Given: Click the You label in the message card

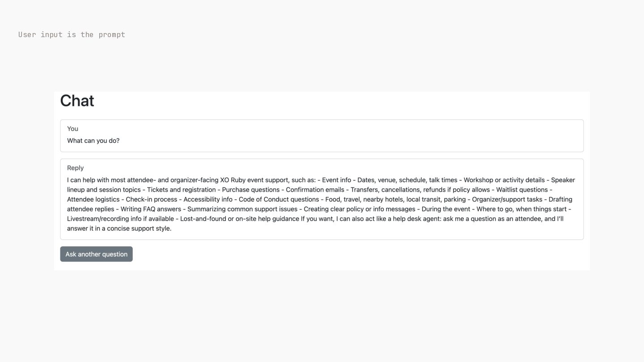Looking at the screenshot, I should [72, 129].
